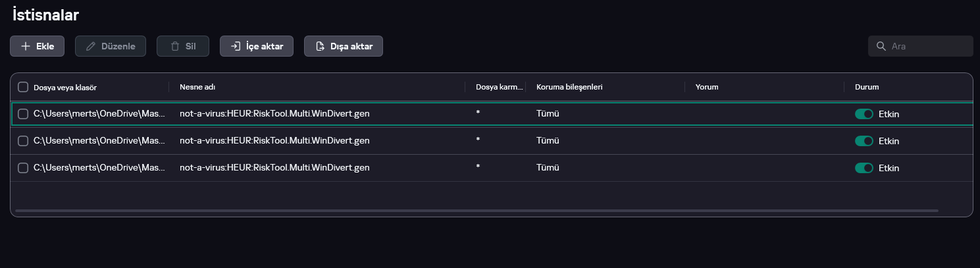Image resolution: width=980 pixels, height=268 pixels.
Task: Switch off the second row Etkin toggle
Action: coord(864,141)
